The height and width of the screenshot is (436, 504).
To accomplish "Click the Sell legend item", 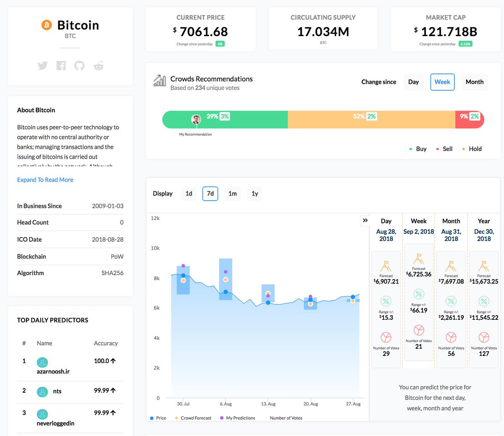I will pyautogui.click(x=444, y=149).
